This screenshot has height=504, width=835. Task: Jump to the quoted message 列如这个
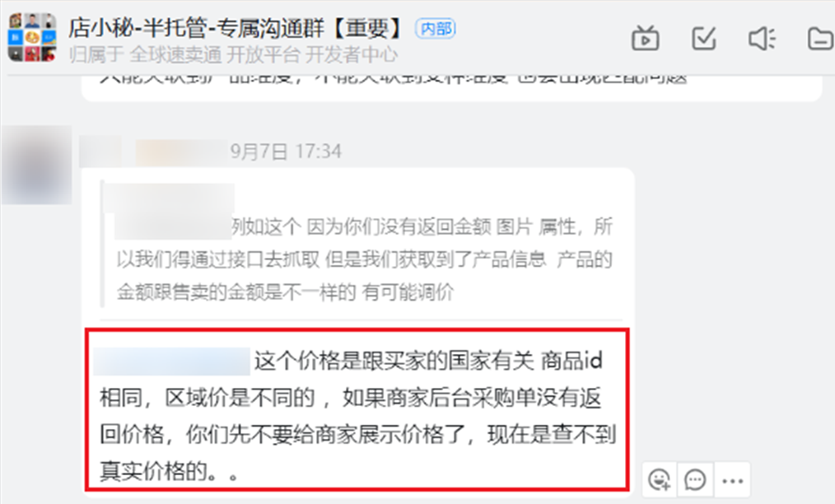364,259
